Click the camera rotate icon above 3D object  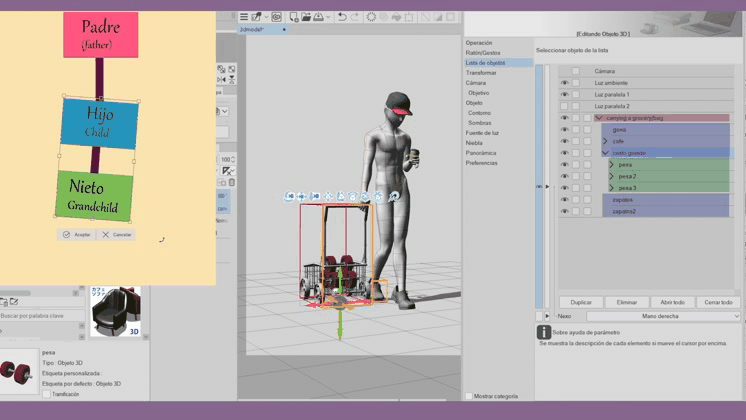point(290,196)
